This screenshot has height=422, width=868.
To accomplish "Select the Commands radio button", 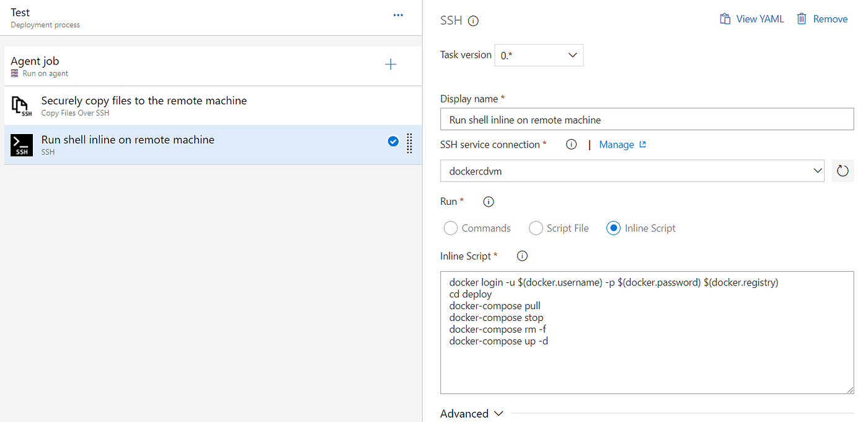I will 450,228.
